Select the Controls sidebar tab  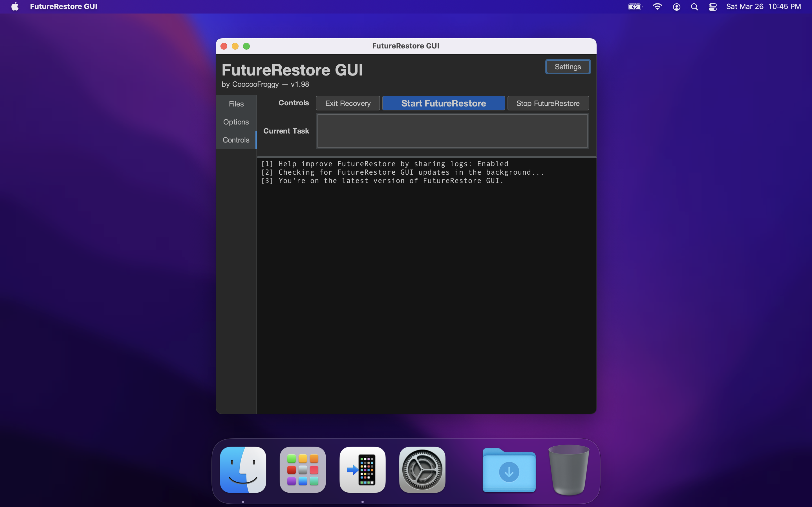click(x=236, y=140)
